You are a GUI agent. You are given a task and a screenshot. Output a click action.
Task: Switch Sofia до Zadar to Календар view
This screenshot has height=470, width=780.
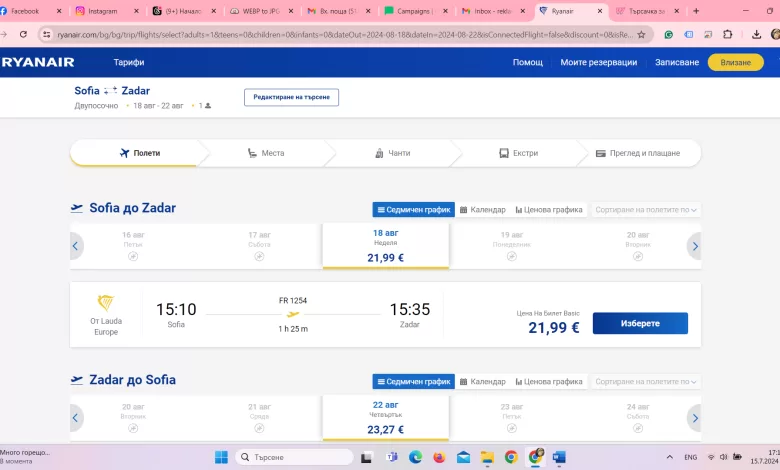483,209
